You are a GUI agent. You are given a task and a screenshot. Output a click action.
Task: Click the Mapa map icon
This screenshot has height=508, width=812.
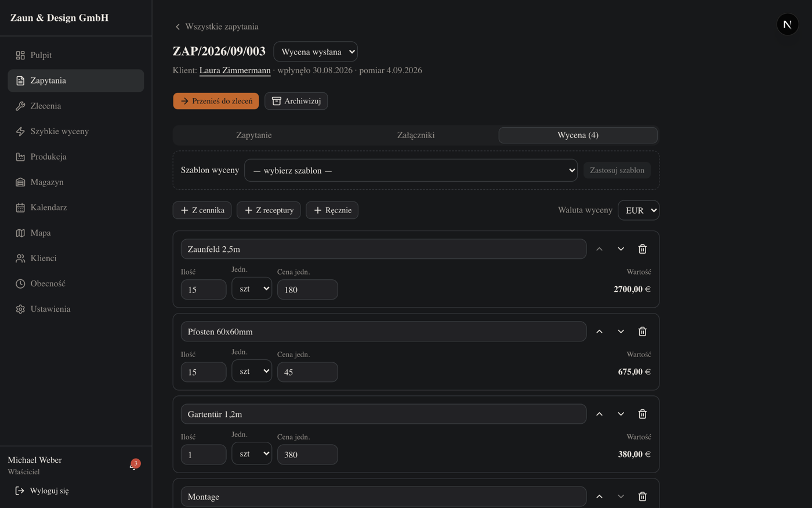click(20, 233)
